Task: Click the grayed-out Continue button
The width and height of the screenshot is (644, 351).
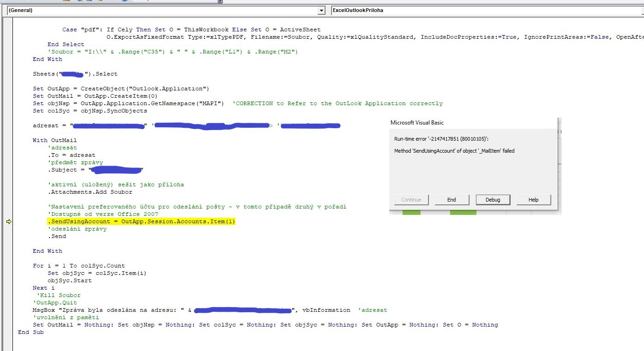Action: pos(411,200)
